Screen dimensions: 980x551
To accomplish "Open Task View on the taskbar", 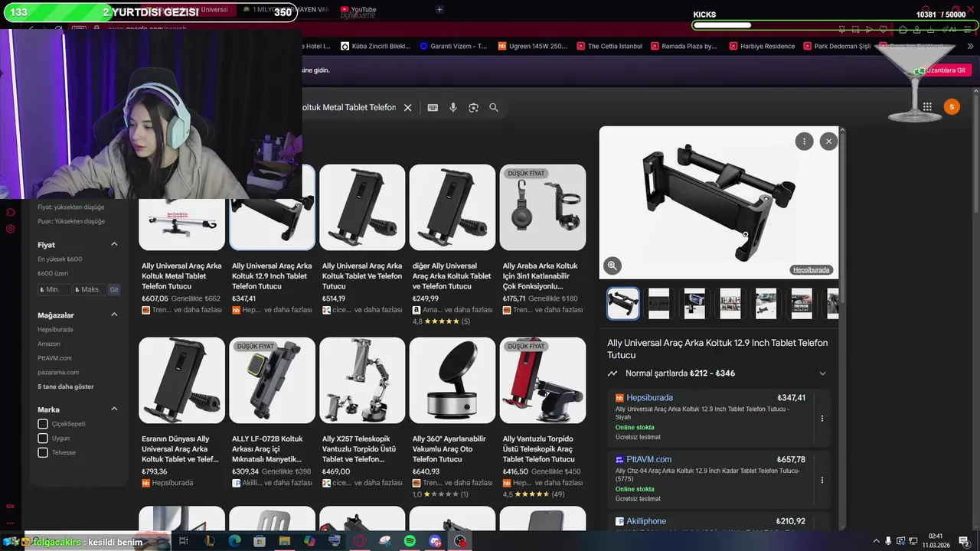I will [184, 541].
